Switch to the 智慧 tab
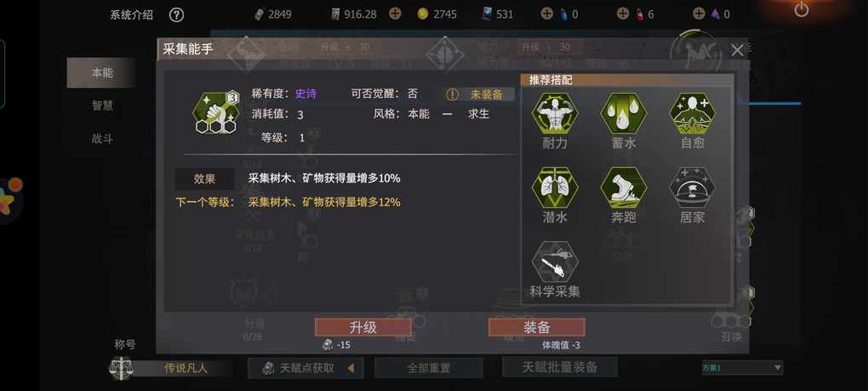The image size is (868, 391). 102,106
